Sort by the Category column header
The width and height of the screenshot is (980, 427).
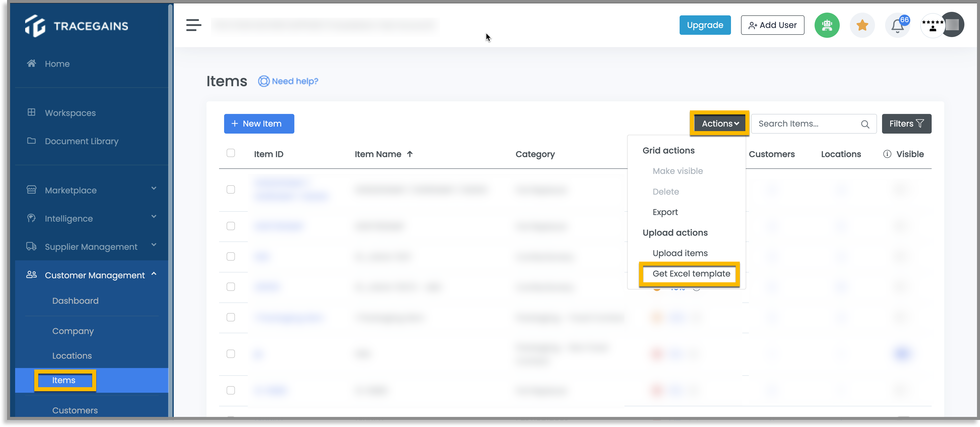click(535, 154)
